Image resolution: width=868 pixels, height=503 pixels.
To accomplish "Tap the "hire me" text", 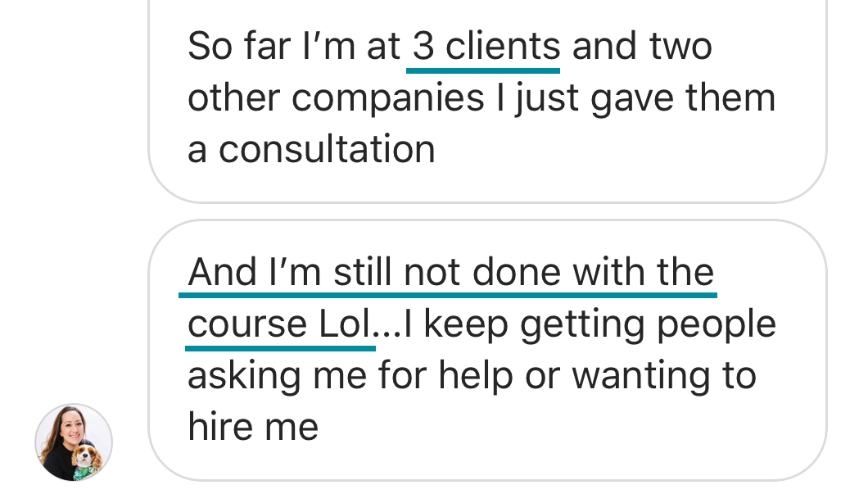I will click(252, 427).
